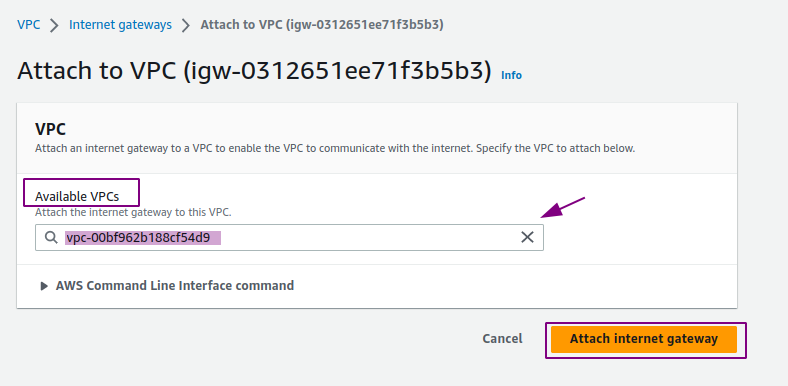Navigate to the Internet gateways breadcrumb
The height and width of the screenshot is (386, 788).
tap(120, 25)
